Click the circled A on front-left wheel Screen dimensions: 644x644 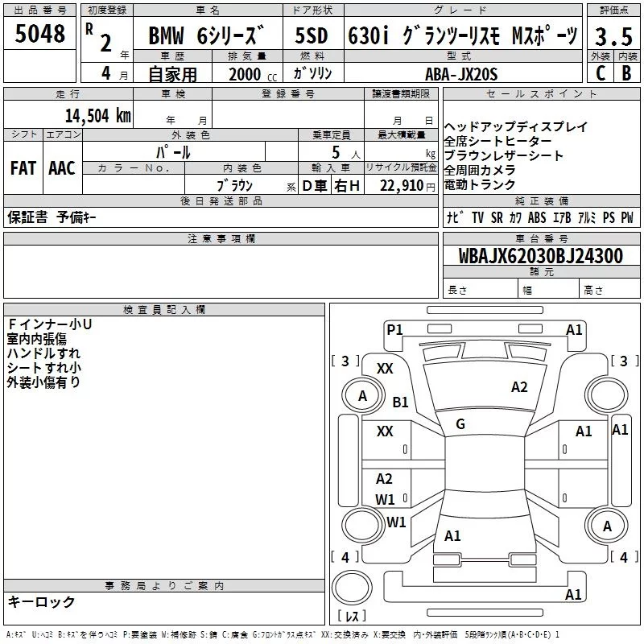click(362, 395)
